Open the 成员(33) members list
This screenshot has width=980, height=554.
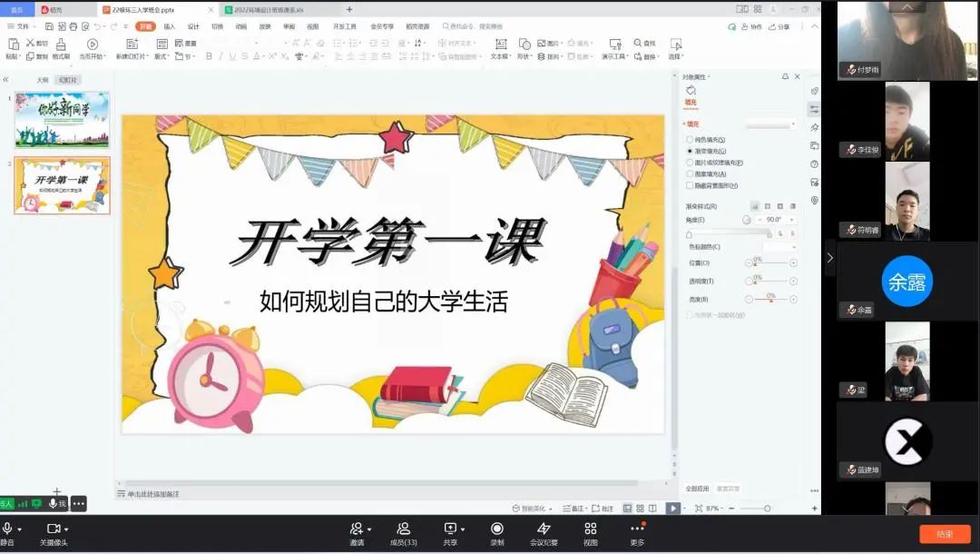click(x=403, y=529)
